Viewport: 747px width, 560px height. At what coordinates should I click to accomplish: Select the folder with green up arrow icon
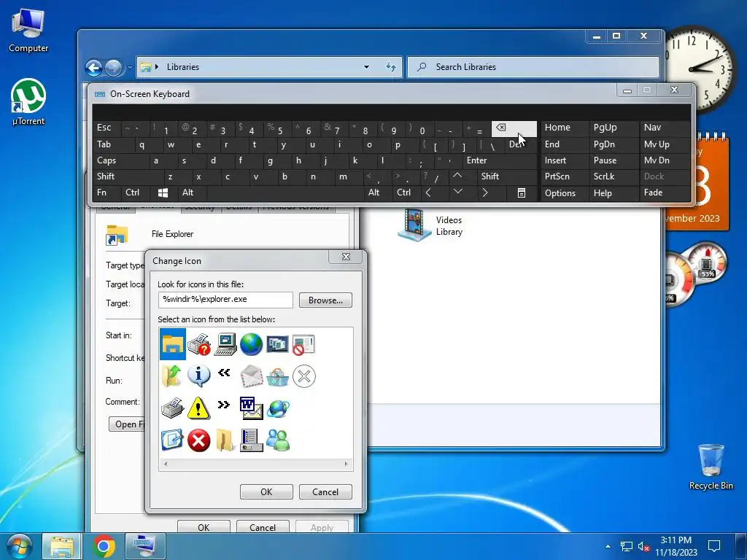point(172,376)
